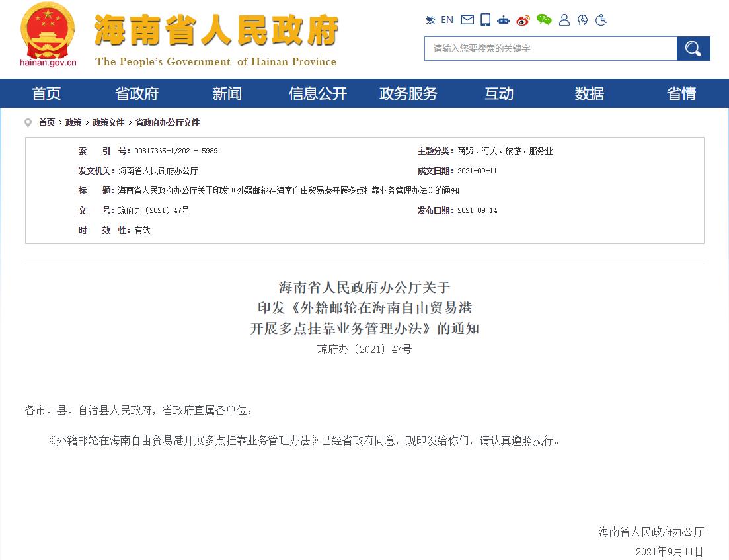Click the Hainan government emblem logo

48,34
